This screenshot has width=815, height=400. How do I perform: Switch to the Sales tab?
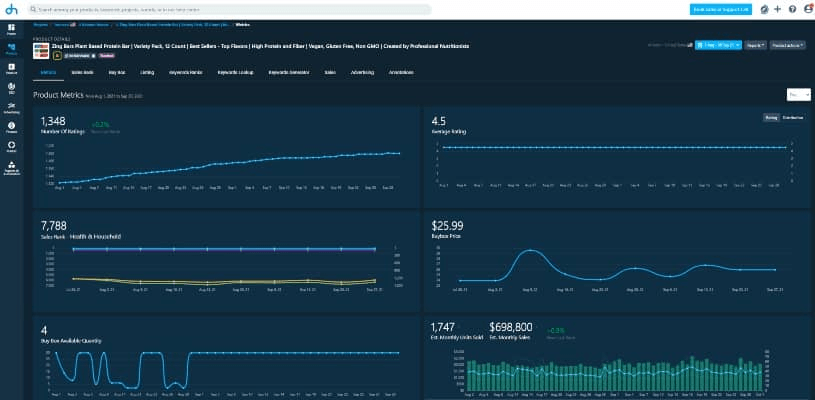(330, 73)
